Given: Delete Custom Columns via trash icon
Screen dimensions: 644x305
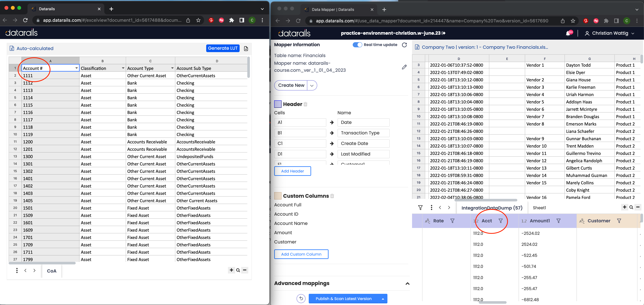Looking at the screenshot, I should (332, 196).
